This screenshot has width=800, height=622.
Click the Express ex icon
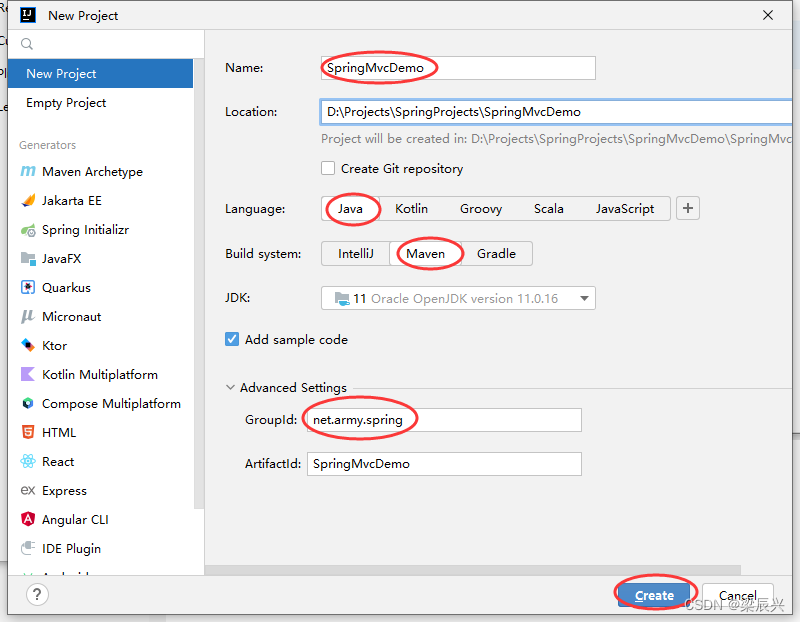coord(28,490)
